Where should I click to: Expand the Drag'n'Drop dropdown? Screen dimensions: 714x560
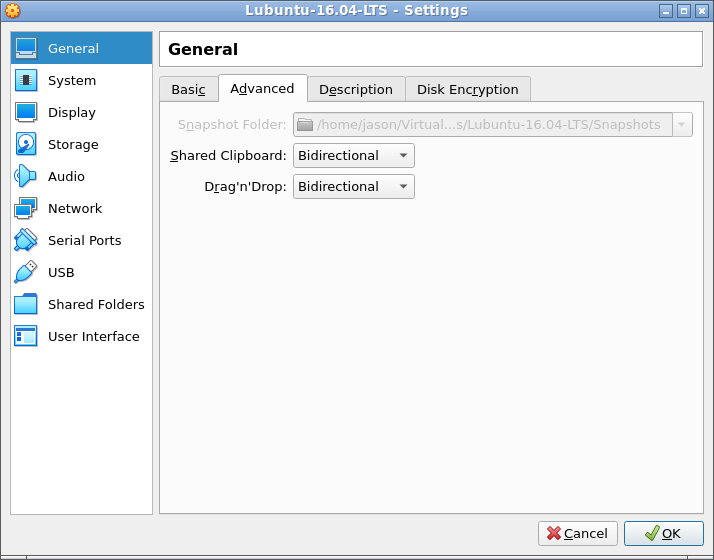[354, 187]
